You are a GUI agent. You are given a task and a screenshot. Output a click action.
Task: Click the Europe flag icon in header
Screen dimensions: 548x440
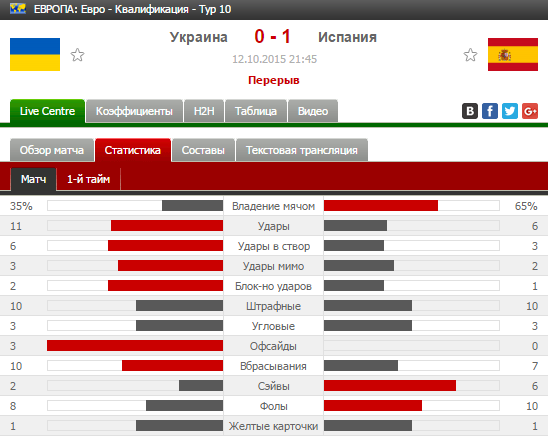click(x=18, y=8)
